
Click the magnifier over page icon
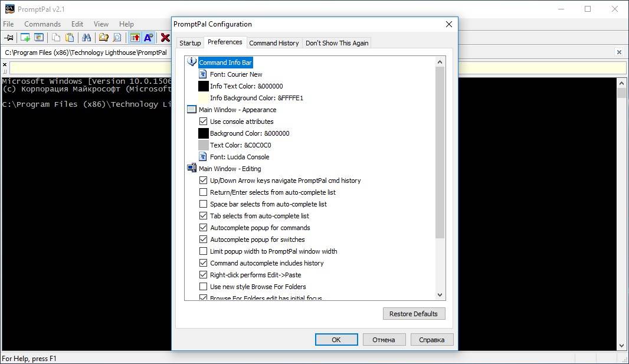(x=117, y=38)
